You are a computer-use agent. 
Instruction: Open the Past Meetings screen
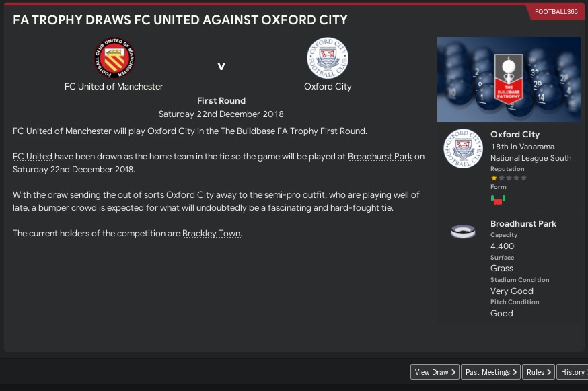click(x=491, y=372)
